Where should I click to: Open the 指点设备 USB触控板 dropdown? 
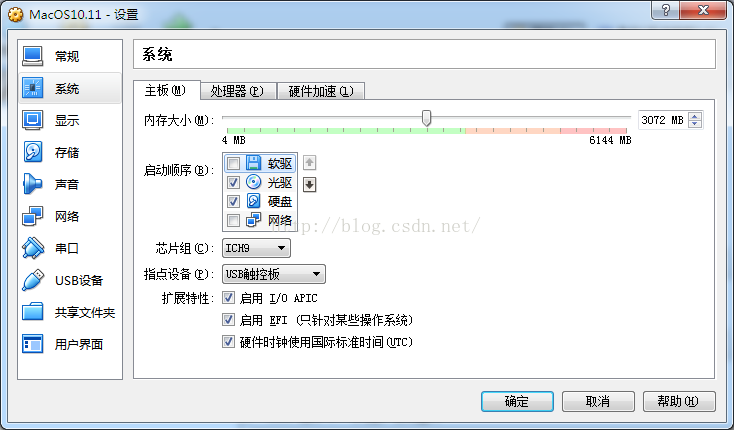(x=274, y=274)
